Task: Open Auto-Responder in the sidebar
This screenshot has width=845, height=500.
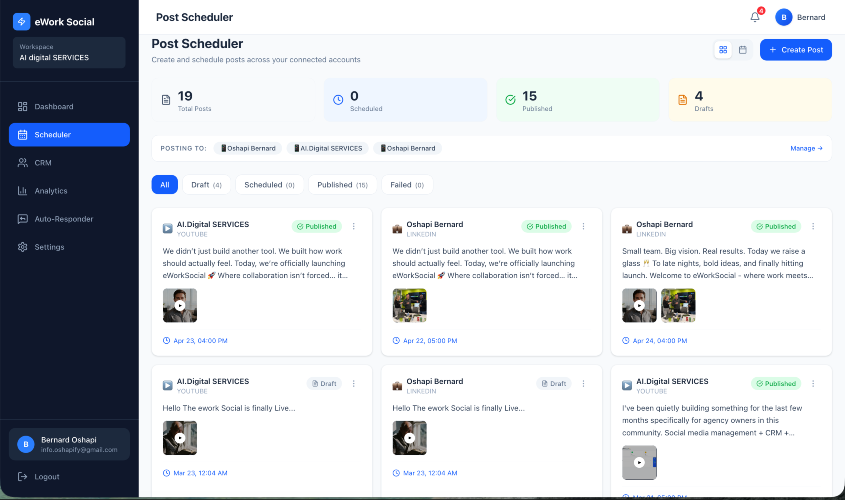Action: point(69,219)
